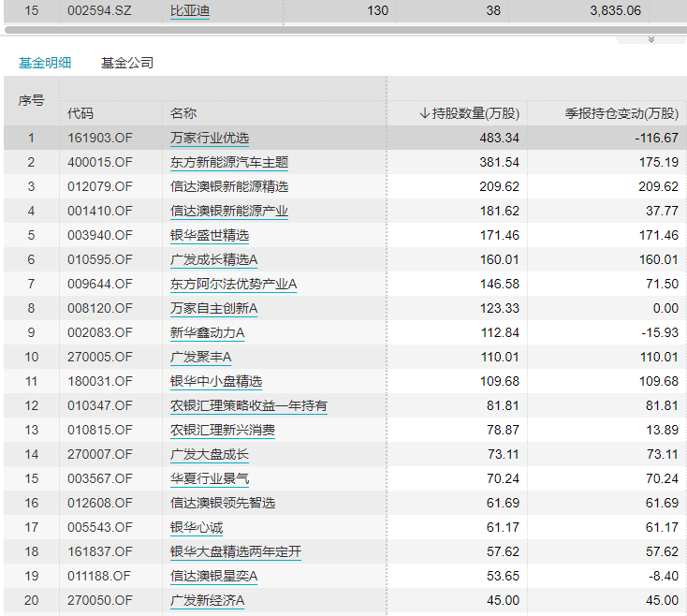The height and width of the screenshot is (616, 687).
Task: Open fund link 银华盛世精选
Action: pos(210,235)
